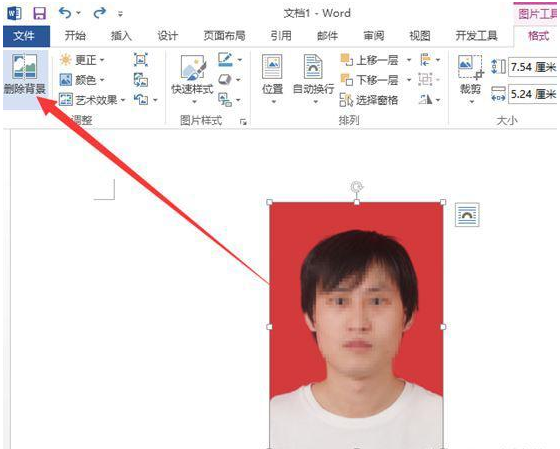Click the width field showing 5.24 厘米

[x=532, y=94]
